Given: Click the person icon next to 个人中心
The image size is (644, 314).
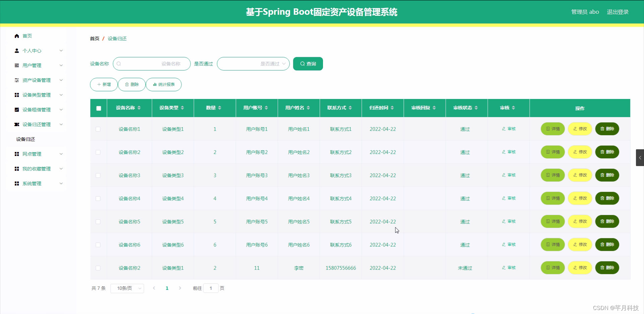Looking at the screenshot, I should pyautogui.click(x=16, y=51).
